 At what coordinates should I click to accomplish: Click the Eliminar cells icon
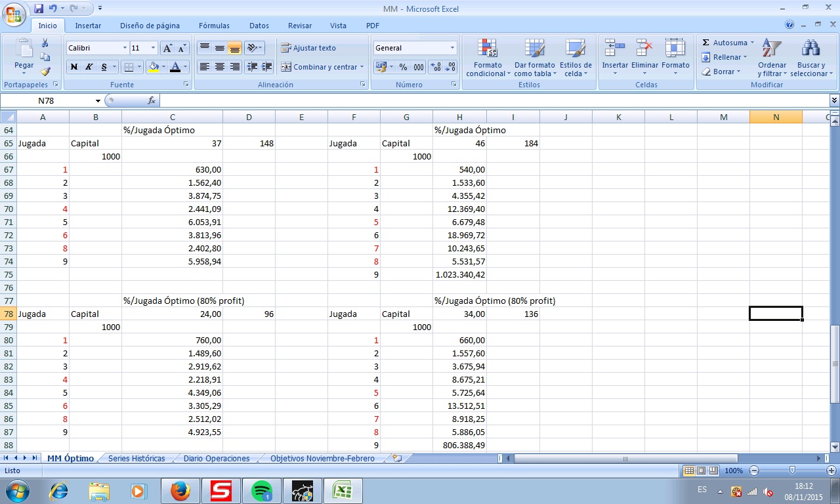(x=644, y=49)
